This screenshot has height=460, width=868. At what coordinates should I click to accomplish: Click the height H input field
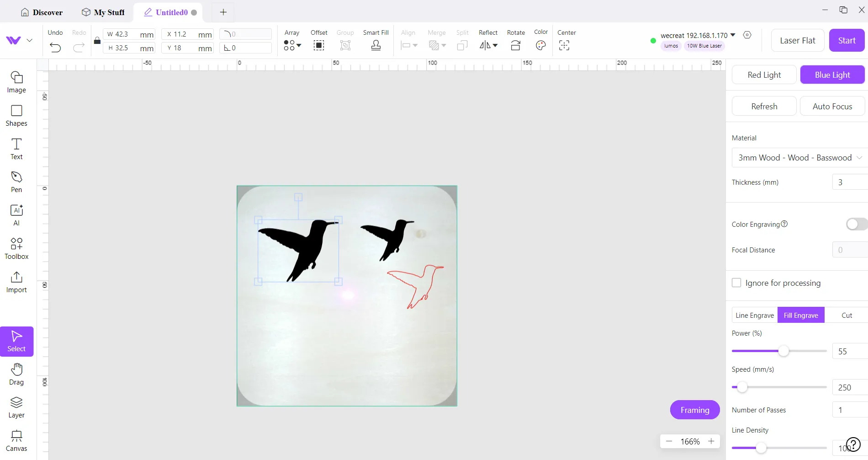pyautogui.click(x=129, y=48)
